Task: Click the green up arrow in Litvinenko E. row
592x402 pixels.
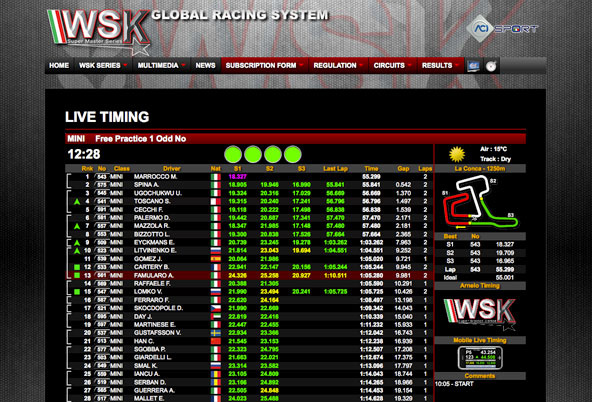Action: coord(77,251)
